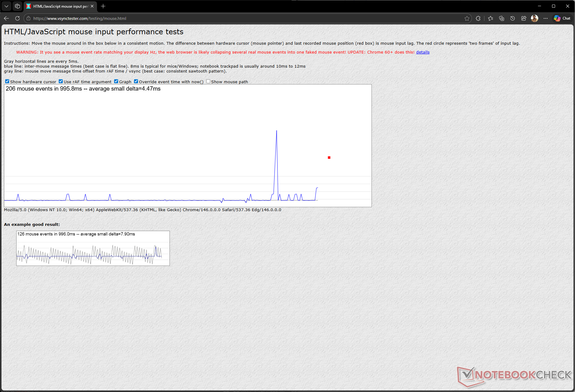
Task: Open the Favorites list icon
Action: pyautogui.click(x=491, y=18)
